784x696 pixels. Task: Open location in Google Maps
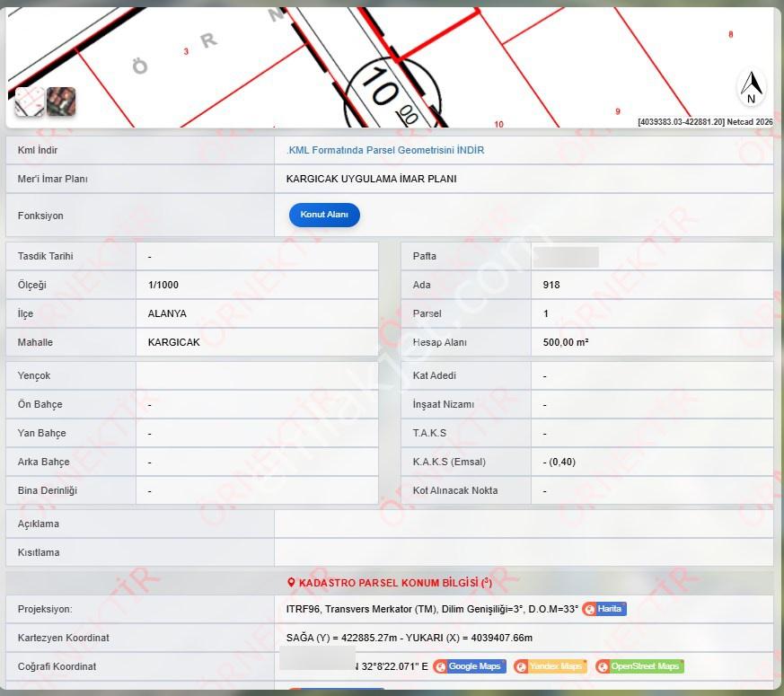tap(470, 666)
